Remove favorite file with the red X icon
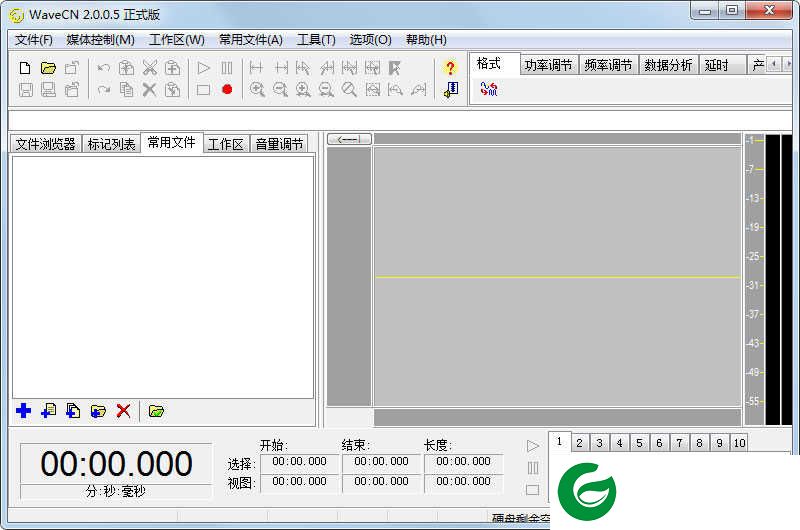The width and height of the screenshot is (800, 530). pyautogui.click(x=123, y=411)
